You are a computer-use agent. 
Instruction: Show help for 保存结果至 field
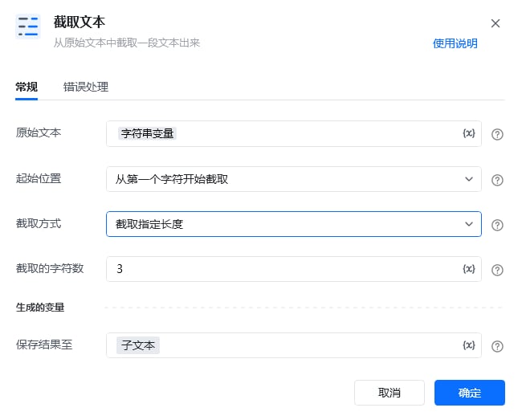(497, 346)
